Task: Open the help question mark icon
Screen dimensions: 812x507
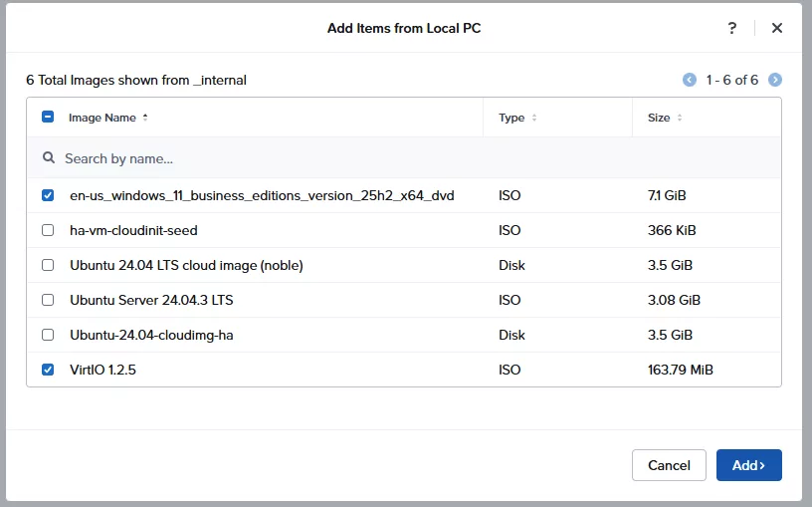Action: (x=731, y=28)
